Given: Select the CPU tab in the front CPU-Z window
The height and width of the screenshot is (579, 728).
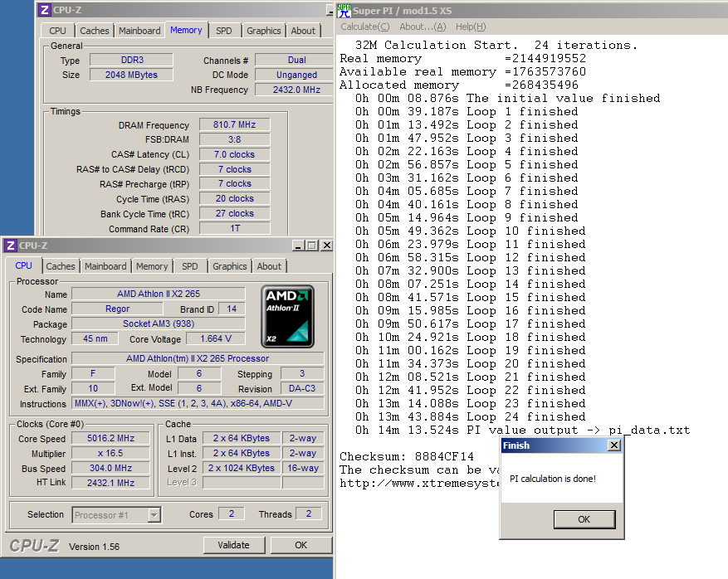Looking at the screenshot, I should click(x=24, y=265).
